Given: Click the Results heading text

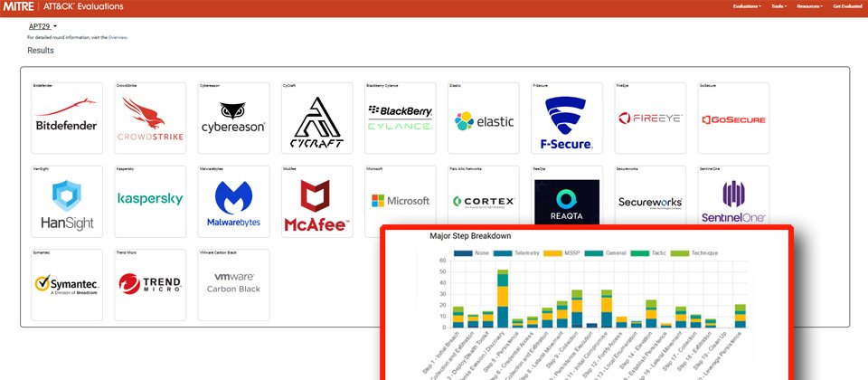Looking at the screenshot, I should point(41,51).
